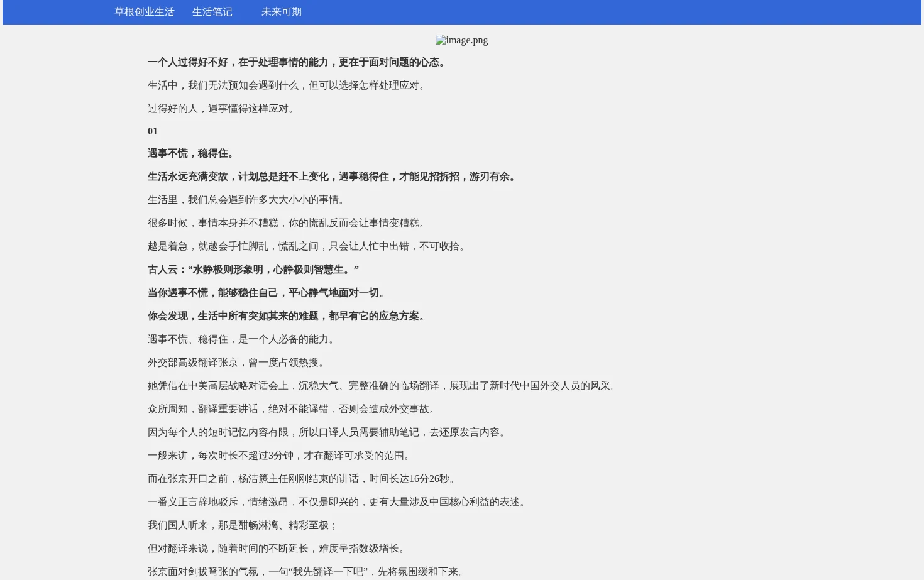Click bold line starting '你会发现，生活中所有突如其来的难题'
The height and width of the screenshot is (580, 924).
coord(288,316)
